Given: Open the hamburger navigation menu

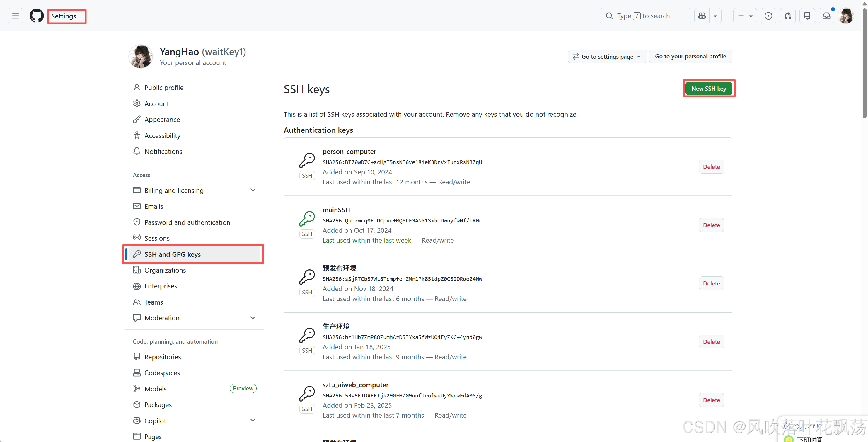Looking at the screenshot, I should click(x=16, y=16).
